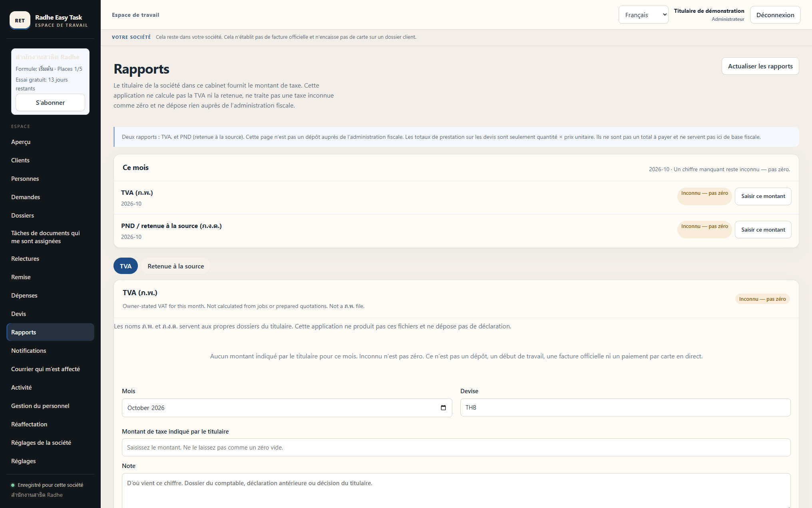
Task: Open Tâches de documents qui me sont assignées
Action: tap(50, 237)
